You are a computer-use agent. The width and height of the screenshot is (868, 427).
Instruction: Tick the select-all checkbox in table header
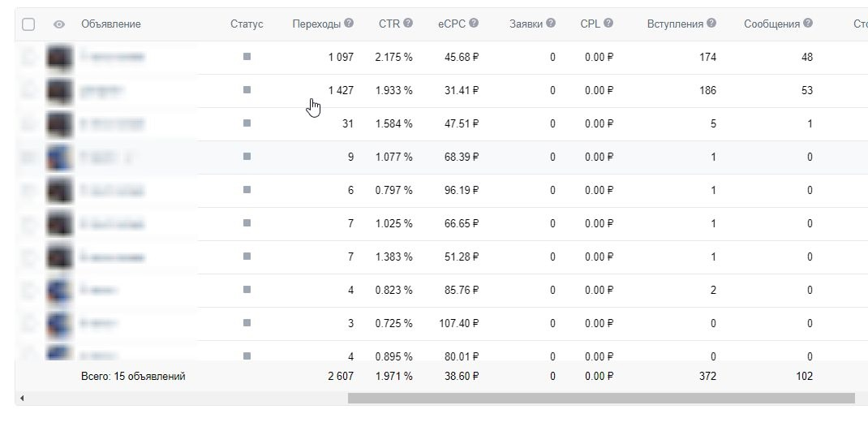tap(28, 24)
